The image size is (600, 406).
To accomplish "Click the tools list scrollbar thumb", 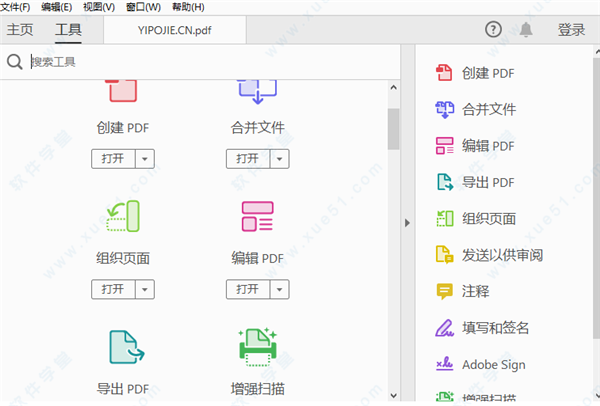I will tap(393, 129).
